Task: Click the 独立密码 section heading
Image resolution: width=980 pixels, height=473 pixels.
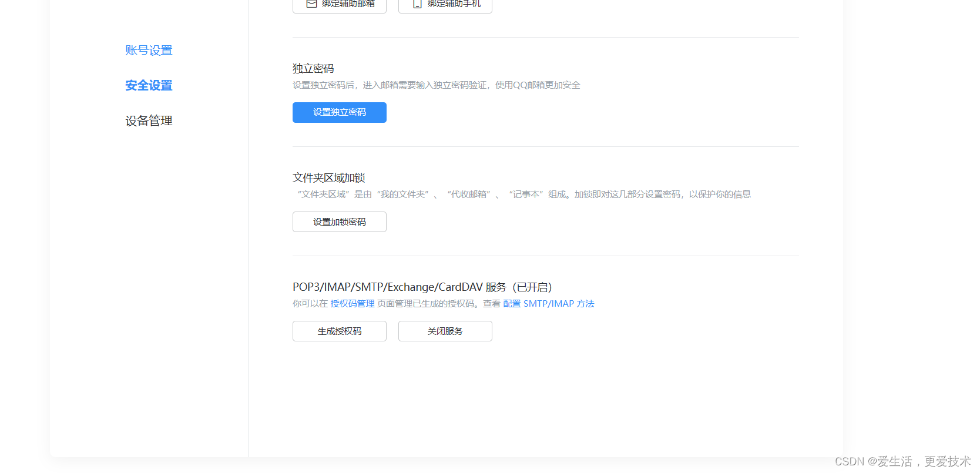Action: click(313, 69)
